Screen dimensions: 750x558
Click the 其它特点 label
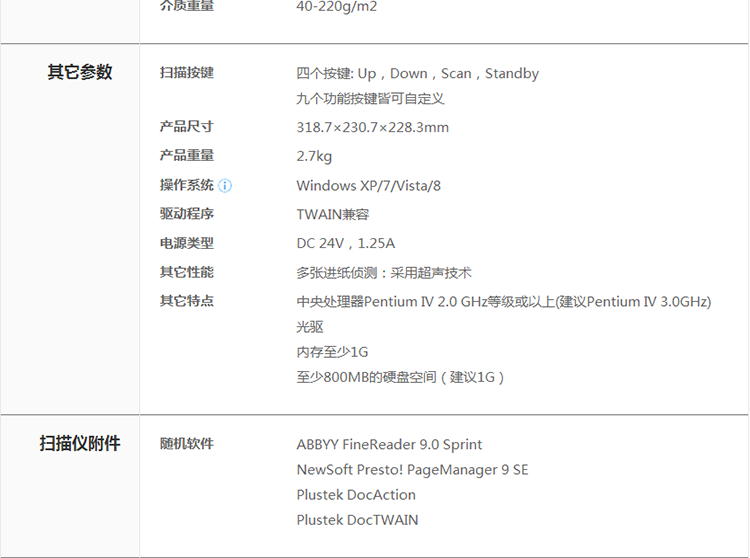click(x=187, y=301)
